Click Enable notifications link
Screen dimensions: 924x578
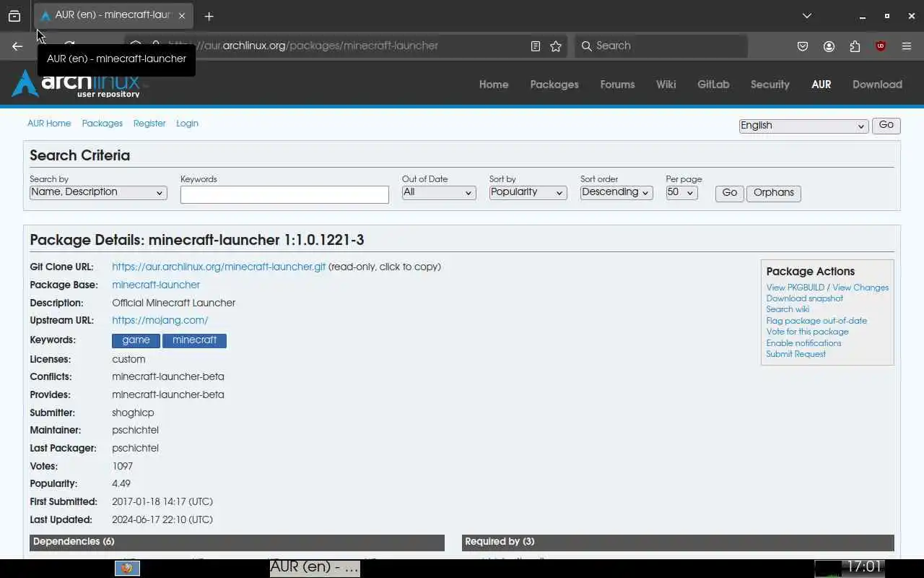[x=803, y=343]
